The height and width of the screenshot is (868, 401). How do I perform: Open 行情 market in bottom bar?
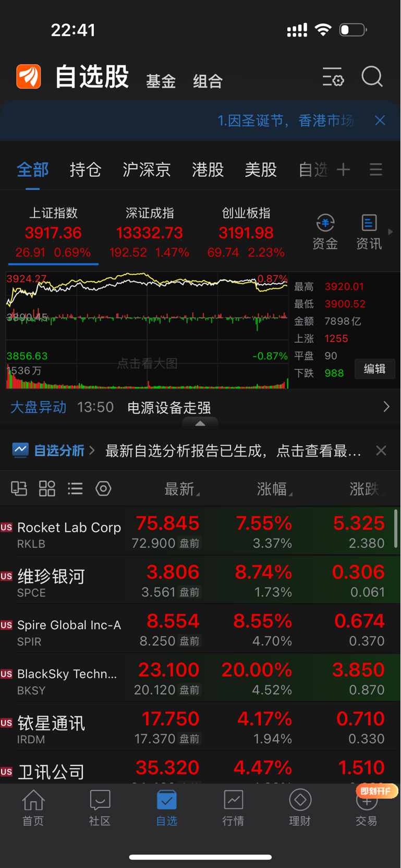click(233, 808)
